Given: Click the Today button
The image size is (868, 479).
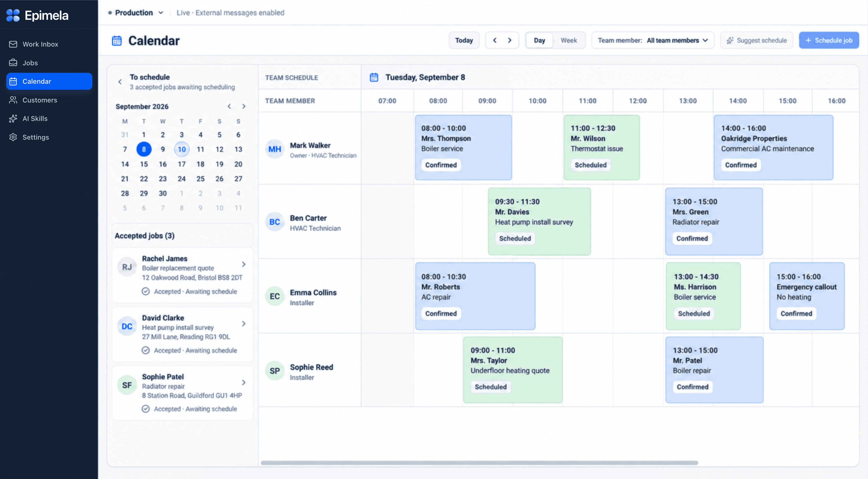Looking at the screenshot, I should point(464,40).
